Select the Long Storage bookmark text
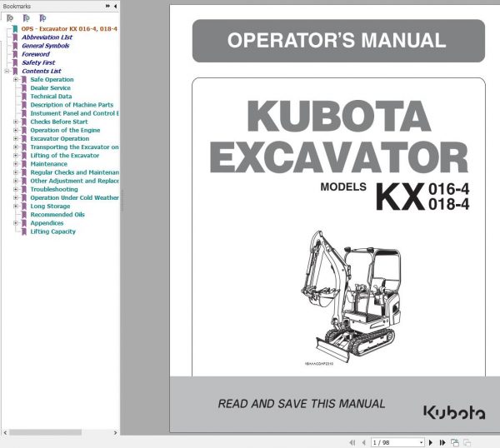The width and height of the screenshot is (500, 448). click(50, 207)
